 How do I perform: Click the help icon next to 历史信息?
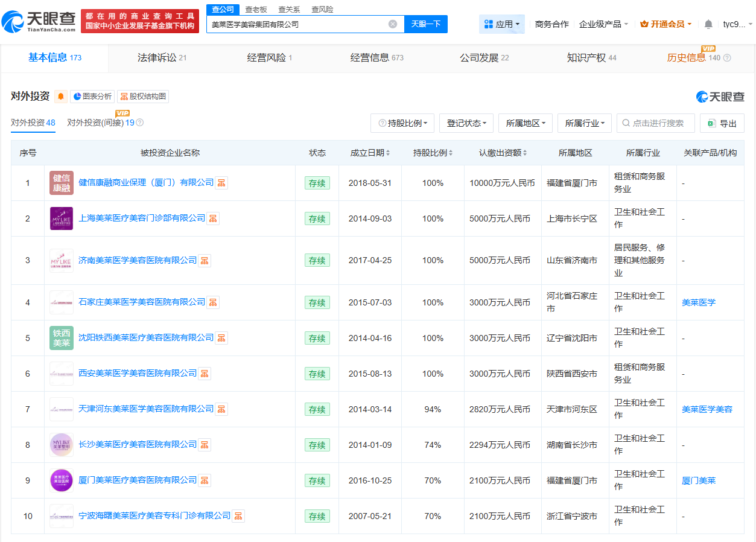(727, 58)
